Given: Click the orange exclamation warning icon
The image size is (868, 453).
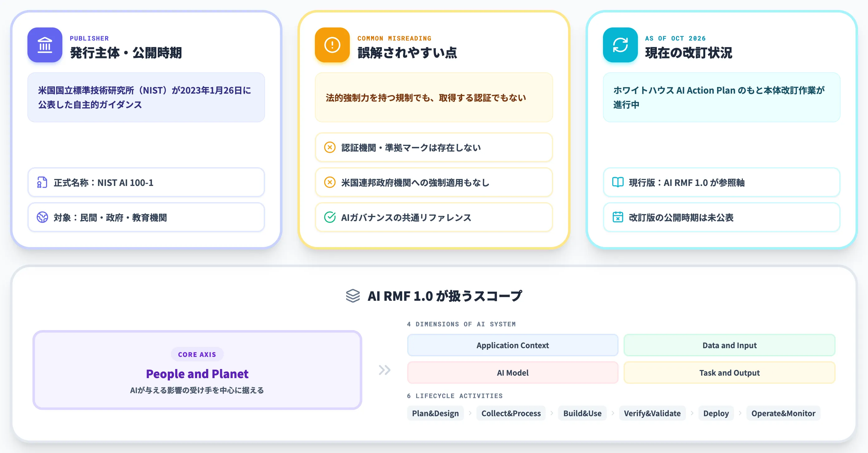Looking at the screenshot, I should point(332,45).
